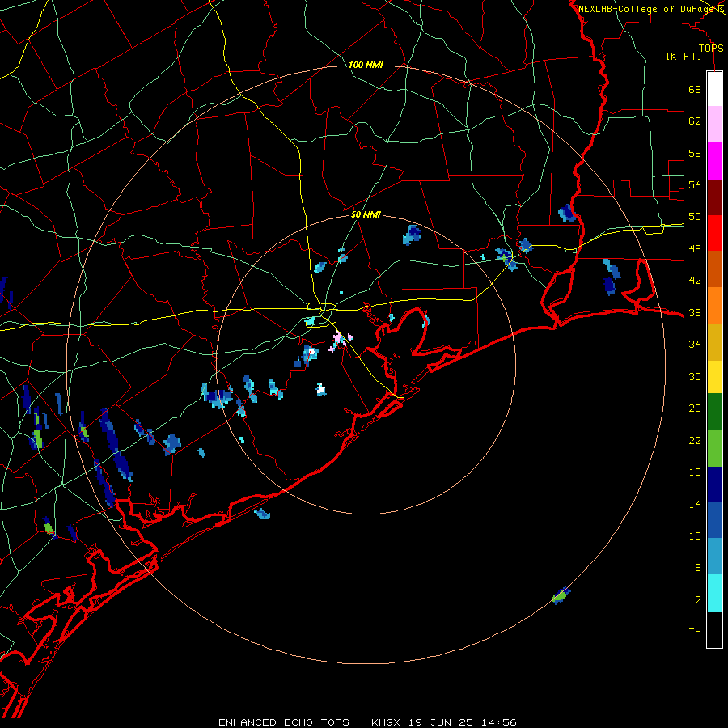The width and height of the screenshot is (728, 728).
Task: Click the 100 NMI range ring label
Action: click(x=366, y=65)
